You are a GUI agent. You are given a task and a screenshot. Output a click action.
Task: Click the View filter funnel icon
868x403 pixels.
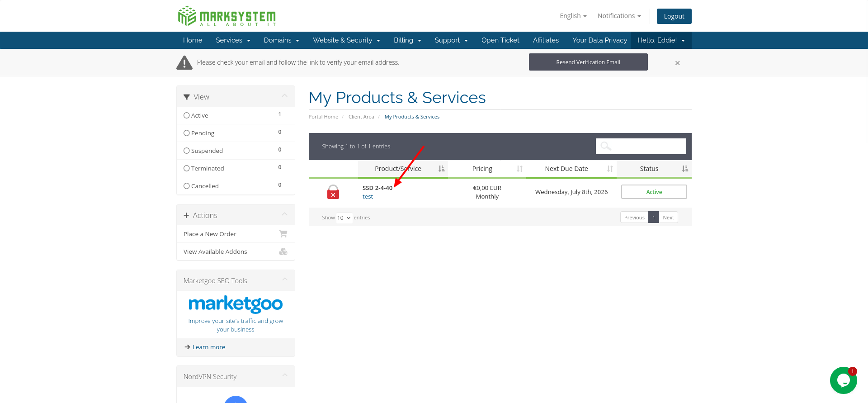(x=187, y=97)
